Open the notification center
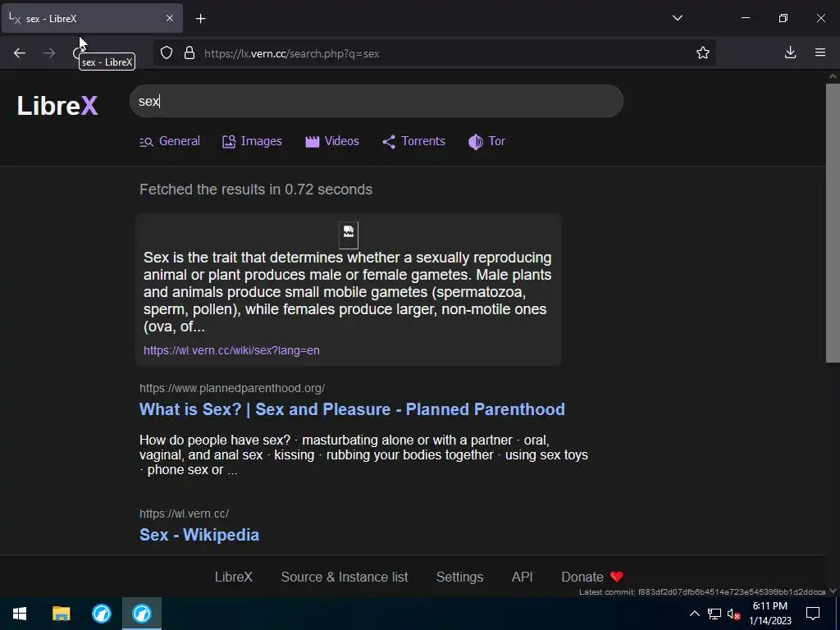840x630 pixels. point(813,614)
